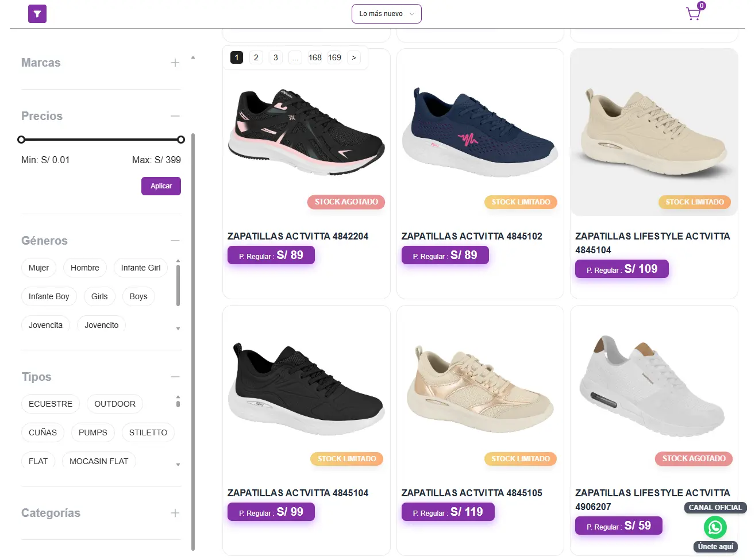Jump to page 168
This screenshot has width=755, height=560.
point(315,57)
